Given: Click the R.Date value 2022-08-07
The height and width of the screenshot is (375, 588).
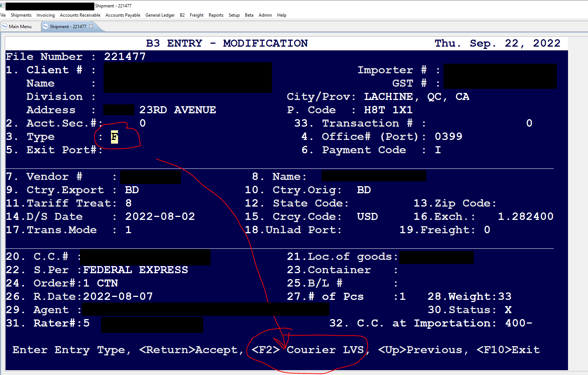Looking at the screenshot, I should click(118, 297).
